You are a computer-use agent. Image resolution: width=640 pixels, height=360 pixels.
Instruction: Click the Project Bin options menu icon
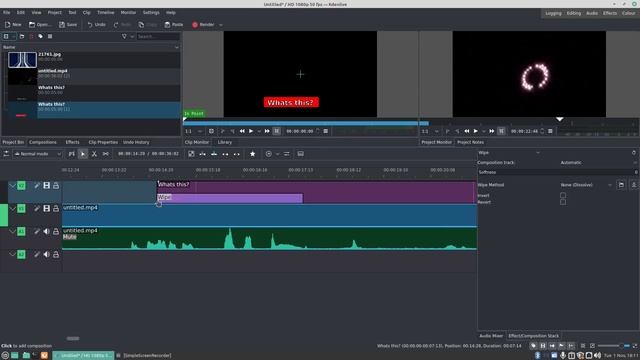coord(50,36)
